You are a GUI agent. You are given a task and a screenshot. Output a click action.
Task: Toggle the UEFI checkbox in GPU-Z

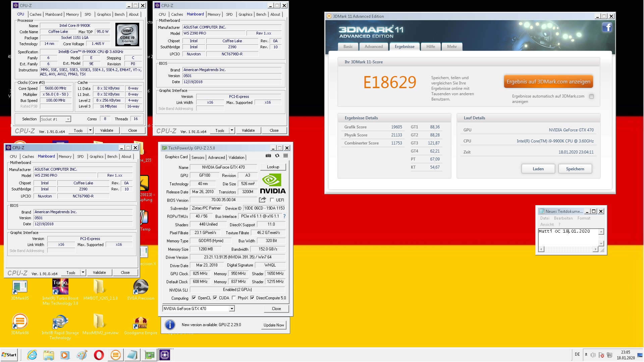pos(272,200)
